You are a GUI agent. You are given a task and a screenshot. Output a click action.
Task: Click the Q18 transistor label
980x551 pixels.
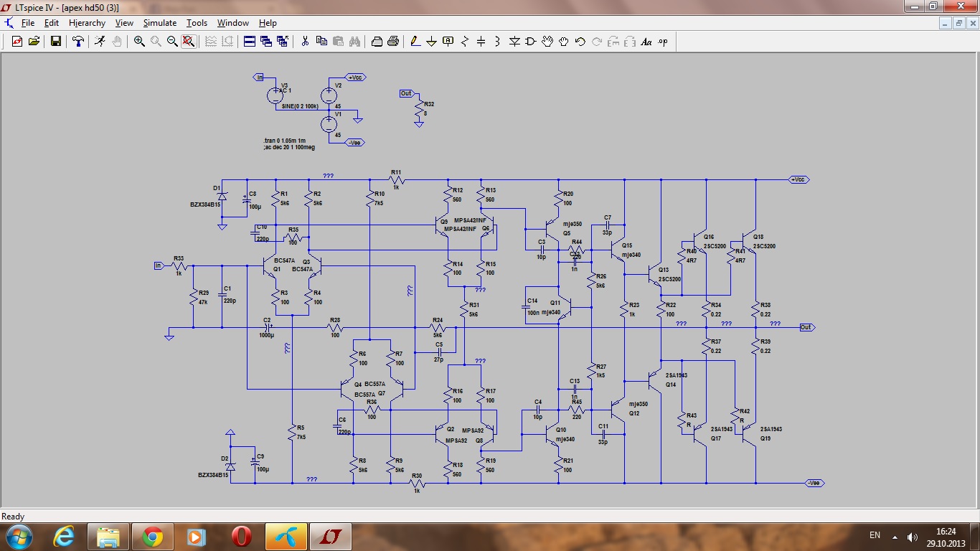(x=758, y=237)
